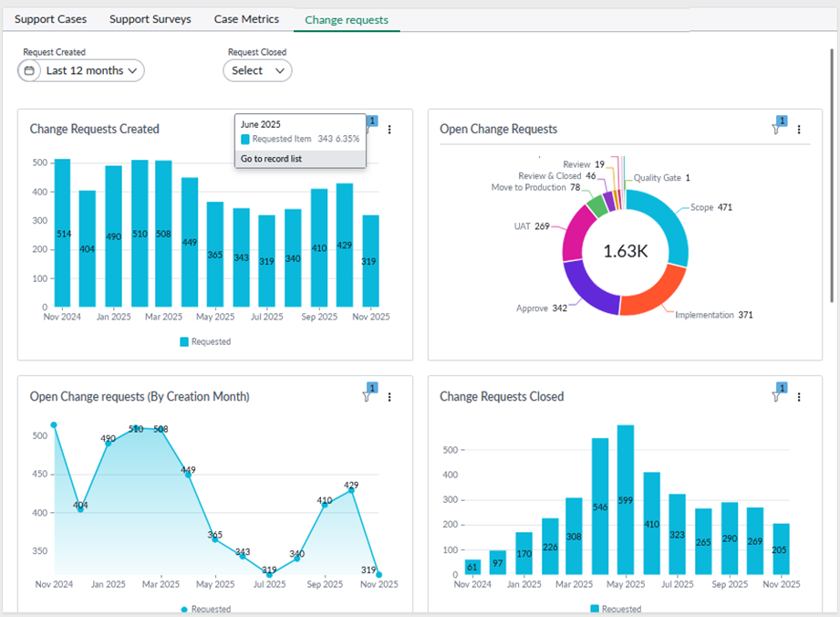The width and height of the screenshot is (840, 617).
Task: Open kebab menu on Change Requests Created card
Action: pos(389,130)
